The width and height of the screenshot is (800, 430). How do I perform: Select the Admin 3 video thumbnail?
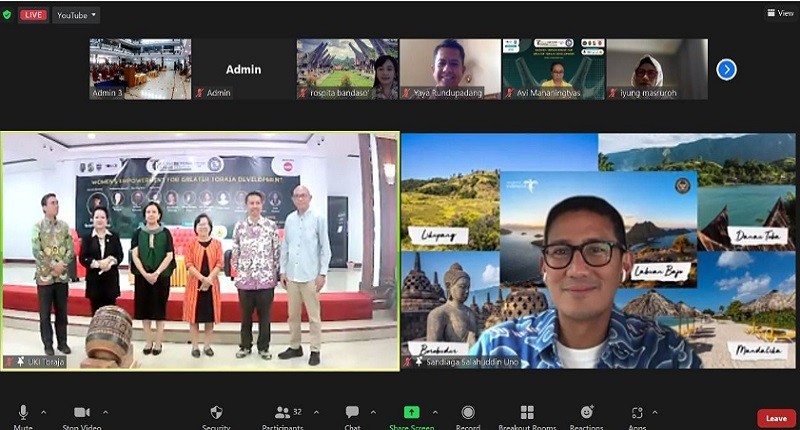click(140, 69)
